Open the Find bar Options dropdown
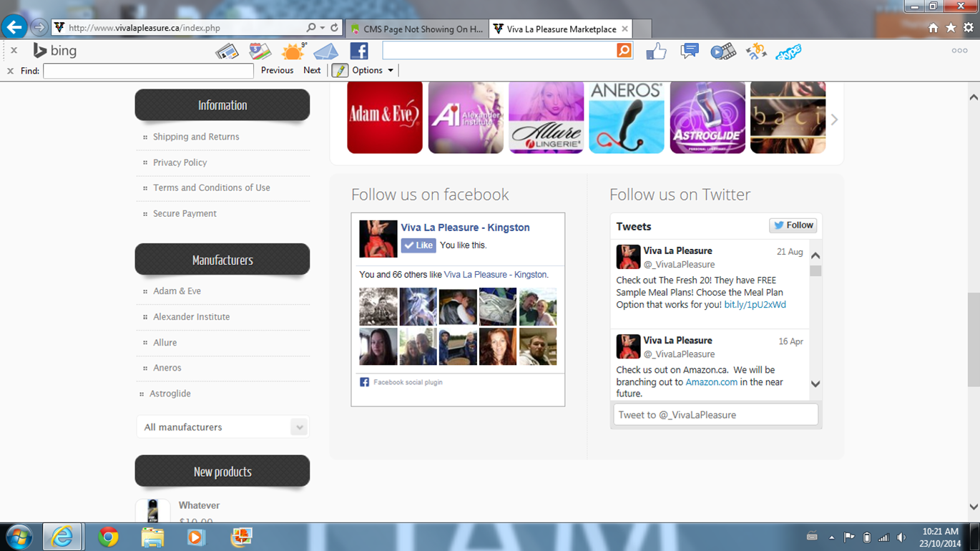This screenshot has width=980, height=551. pos(373,70)
